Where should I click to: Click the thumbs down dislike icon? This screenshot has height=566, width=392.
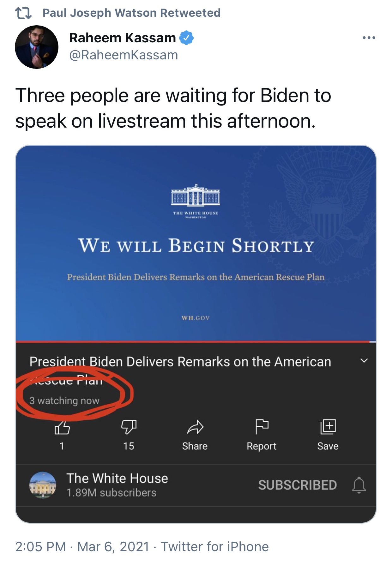(129, 427)
